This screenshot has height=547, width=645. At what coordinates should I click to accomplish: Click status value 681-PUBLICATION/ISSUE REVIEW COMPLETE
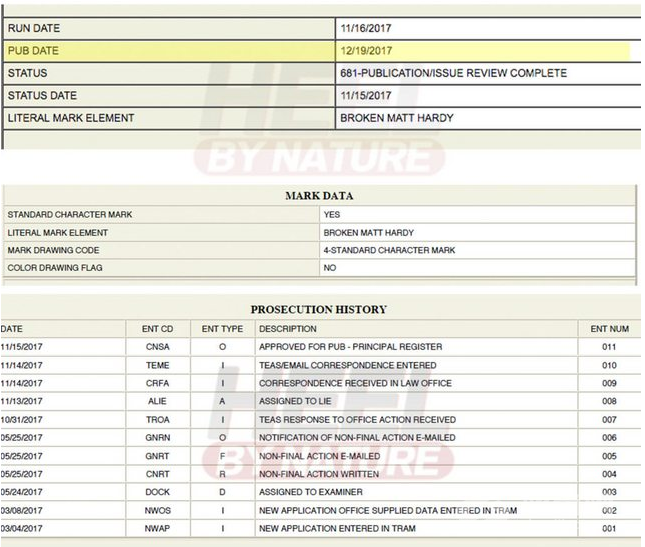pyautogui.click(x=453, y=73)
